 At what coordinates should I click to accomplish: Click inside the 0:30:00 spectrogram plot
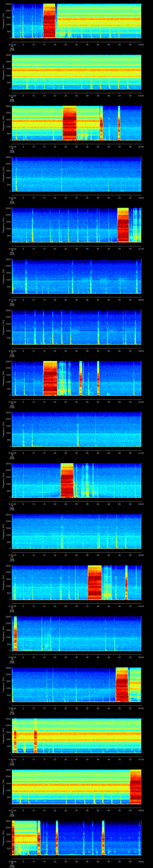click(x=76, y=429)
